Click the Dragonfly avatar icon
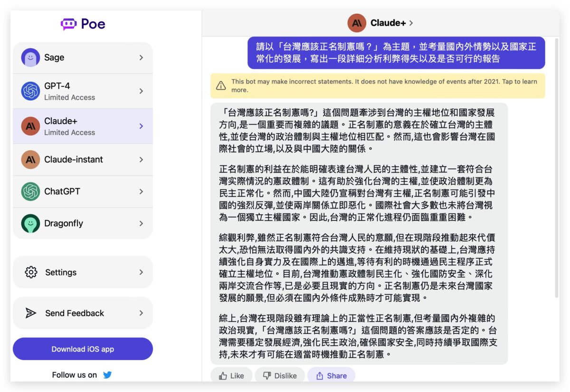Image resolution: width=570 pixels, height=392 pixels. click(x=30, y=223)
